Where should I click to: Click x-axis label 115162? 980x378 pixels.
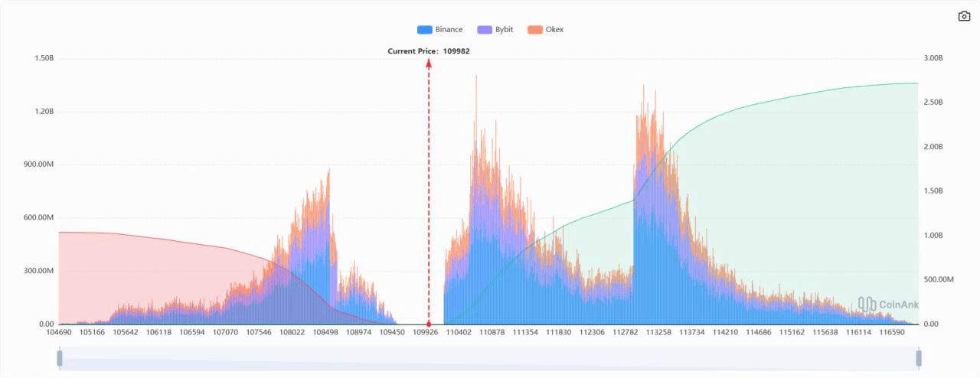coord(792,333)
